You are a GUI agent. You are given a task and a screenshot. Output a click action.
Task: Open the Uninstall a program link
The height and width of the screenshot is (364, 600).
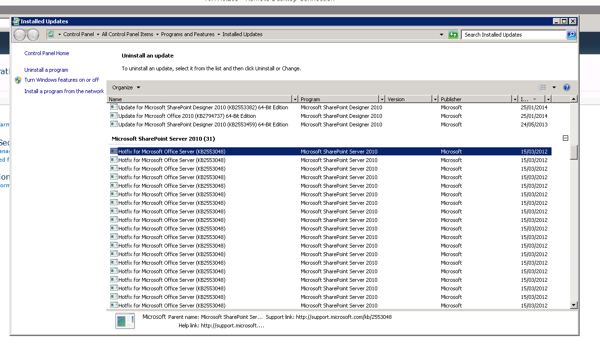point(46,70)
